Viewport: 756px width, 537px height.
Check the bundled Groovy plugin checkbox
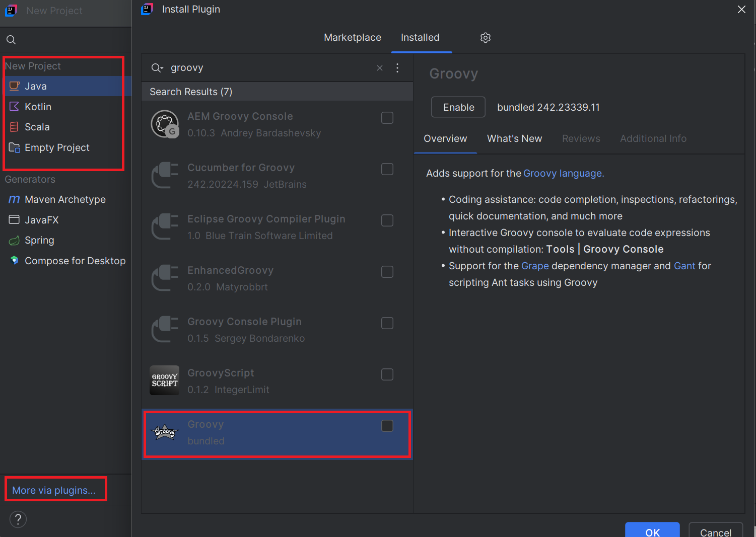click(387, 426)
